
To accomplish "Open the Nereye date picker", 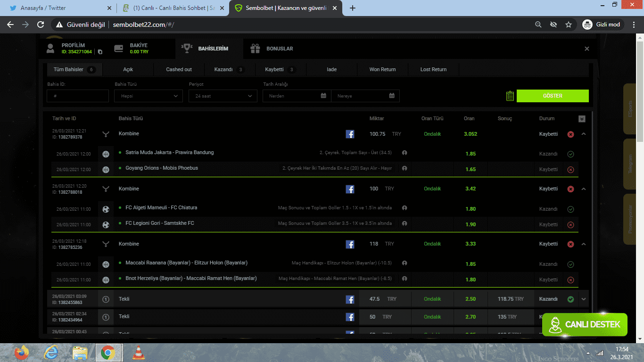I will [x=365, y=96].
